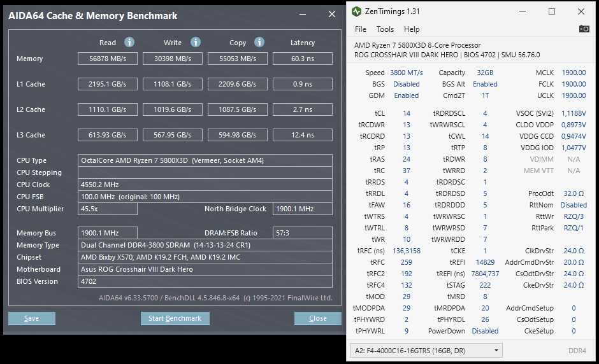The width and height of the screenshot is (599, 364).
Task: Click the BIOS Version field 4702
Action: click(205, 281)
